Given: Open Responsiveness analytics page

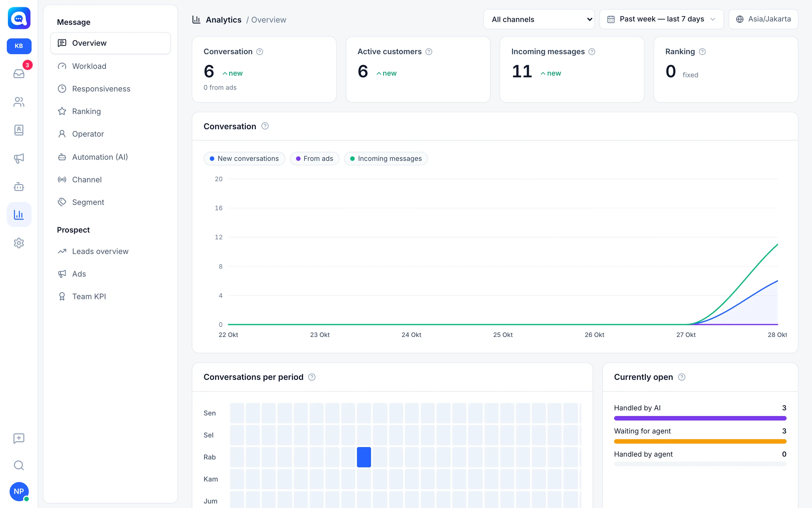Looking at the screenshot, I should 111,89.
